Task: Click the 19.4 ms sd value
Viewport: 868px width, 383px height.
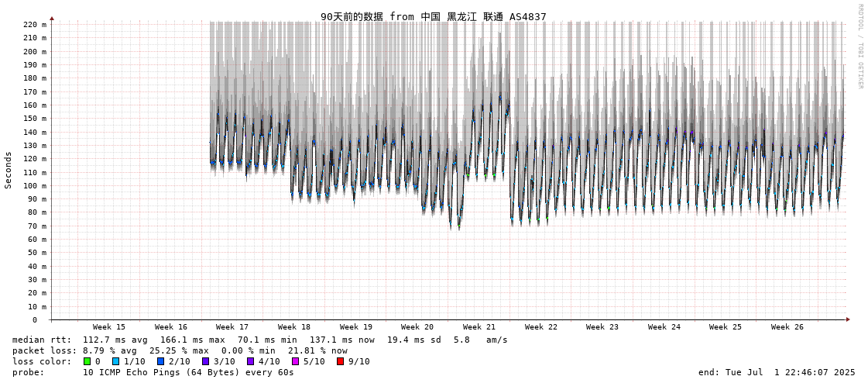Action: point(414,340)
